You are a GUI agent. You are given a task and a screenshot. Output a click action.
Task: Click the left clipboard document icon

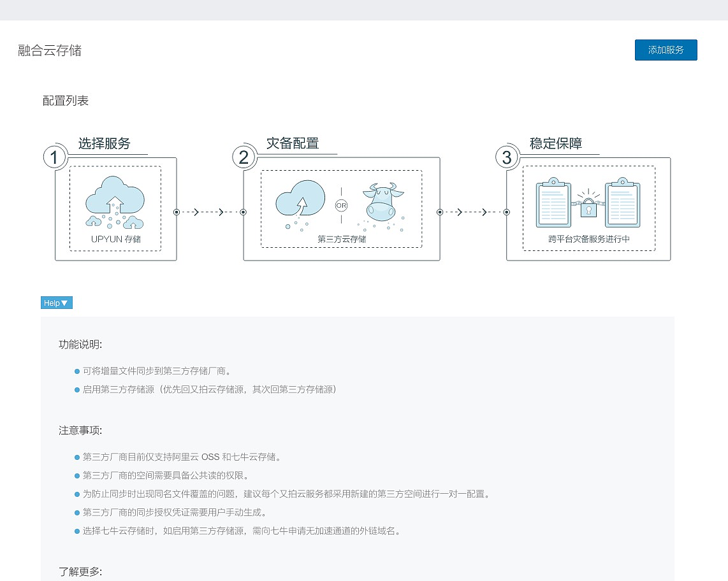(x=554, y=204)
